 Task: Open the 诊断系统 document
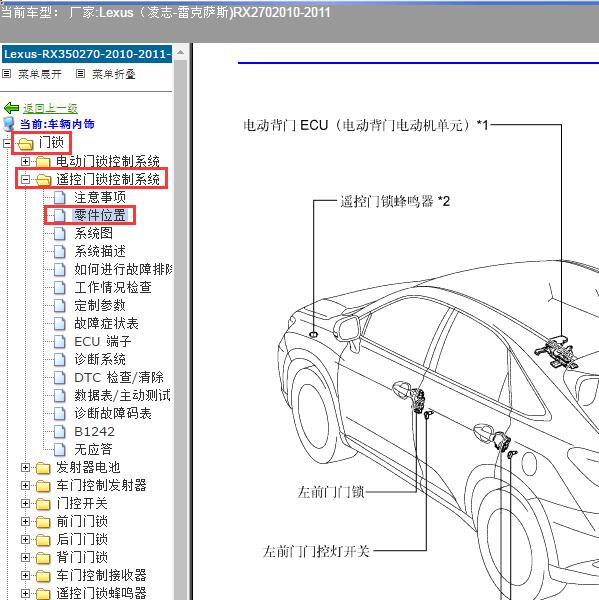100,359
